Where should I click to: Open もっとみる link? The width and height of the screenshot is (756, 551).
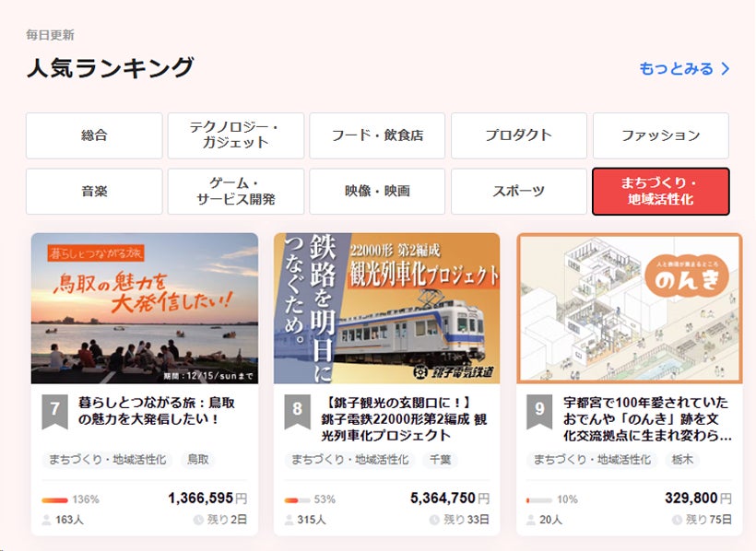click(676, 69)
